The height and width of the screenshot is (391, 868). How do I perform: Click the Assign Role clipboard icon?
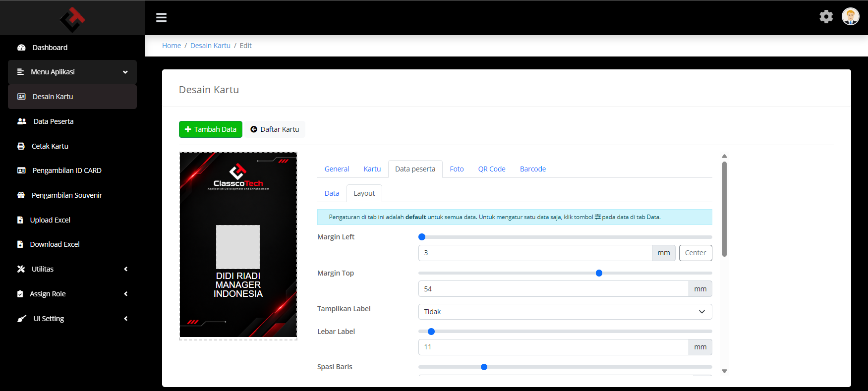(x=20, y=294)
